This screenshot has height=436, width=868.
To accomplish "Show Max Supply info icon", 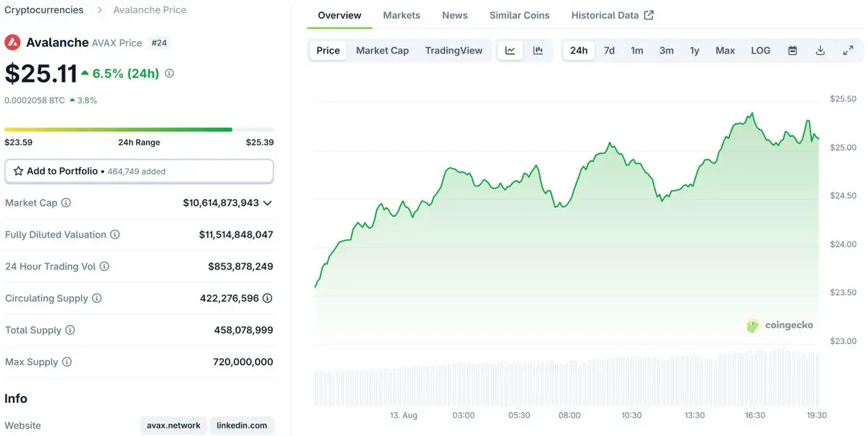I will [x=67, y=361].
